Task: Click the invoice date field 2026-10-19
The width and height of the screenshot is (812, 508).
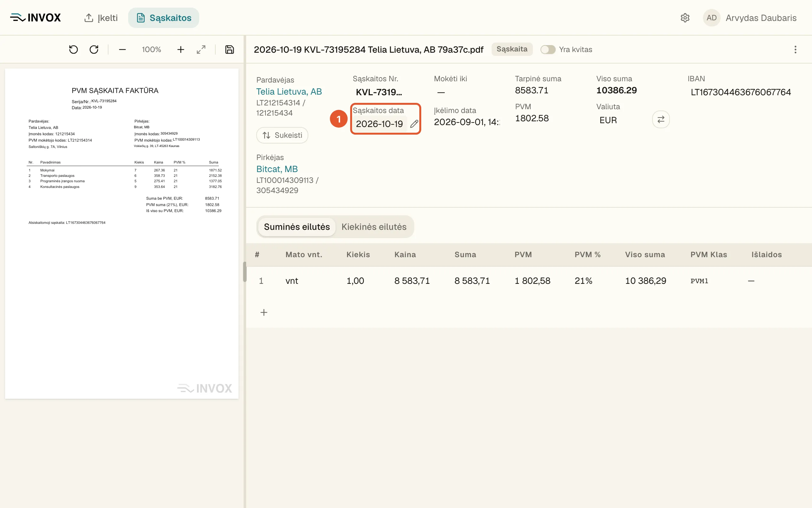Action: [x=379, y=124]
